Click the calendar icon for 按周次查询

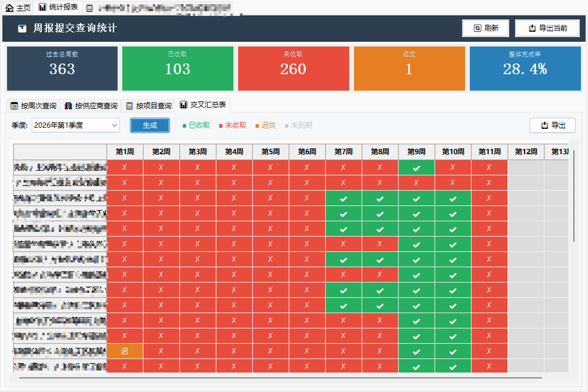pos(14,106)
